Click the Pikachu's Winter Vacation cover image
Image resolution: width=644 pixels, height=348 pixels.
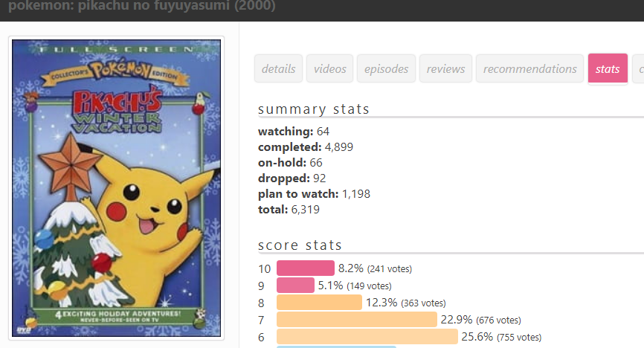116,188
